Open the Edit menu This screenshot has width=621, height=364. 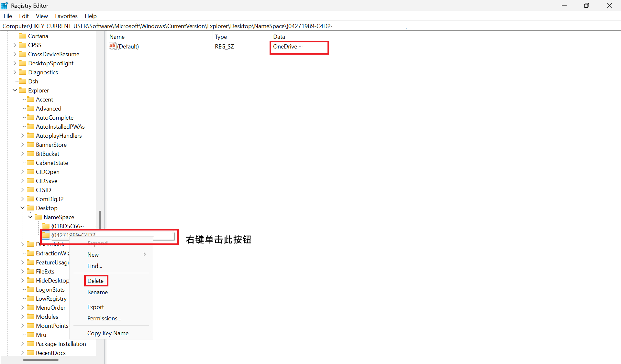[x=24, y=16]
